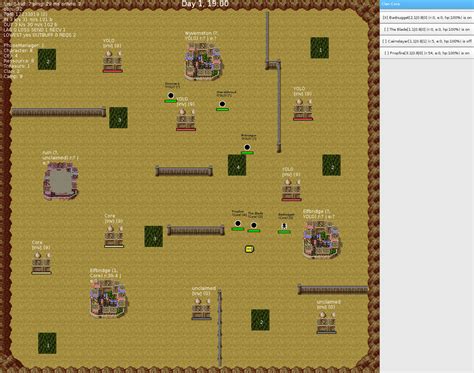Click forest tile numbered 4
The width and height of the screenshot is (474, 373).
(x=237, y=165)
